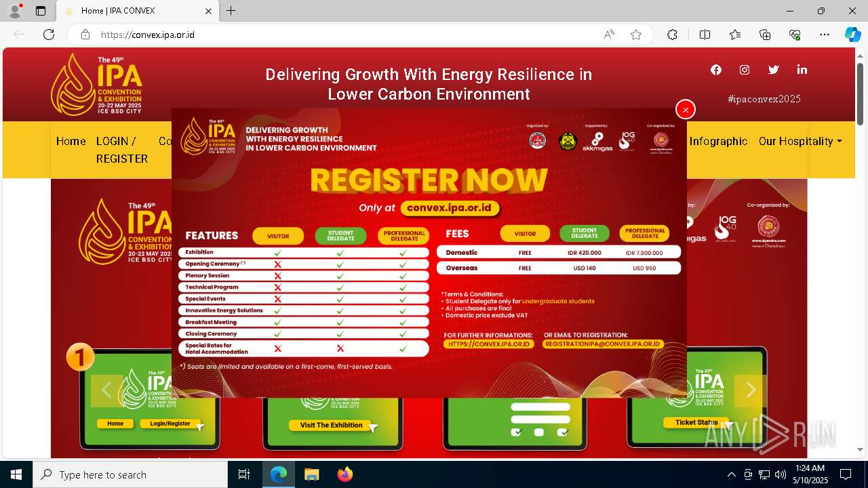Viewport: 868px width, 488px height.
Task: Open the LOGIN / REGISTER page
Action: 122,150
